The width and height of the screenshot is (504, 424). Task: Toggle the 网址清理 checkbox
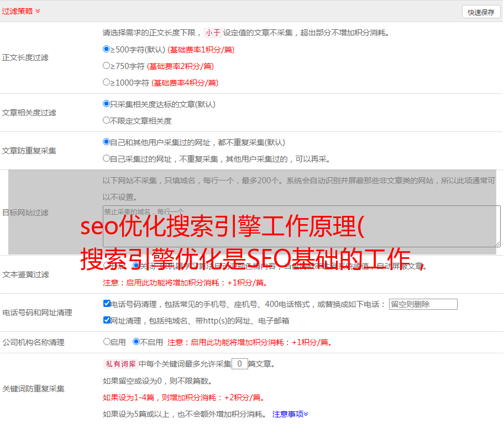[x=107, y=320]
